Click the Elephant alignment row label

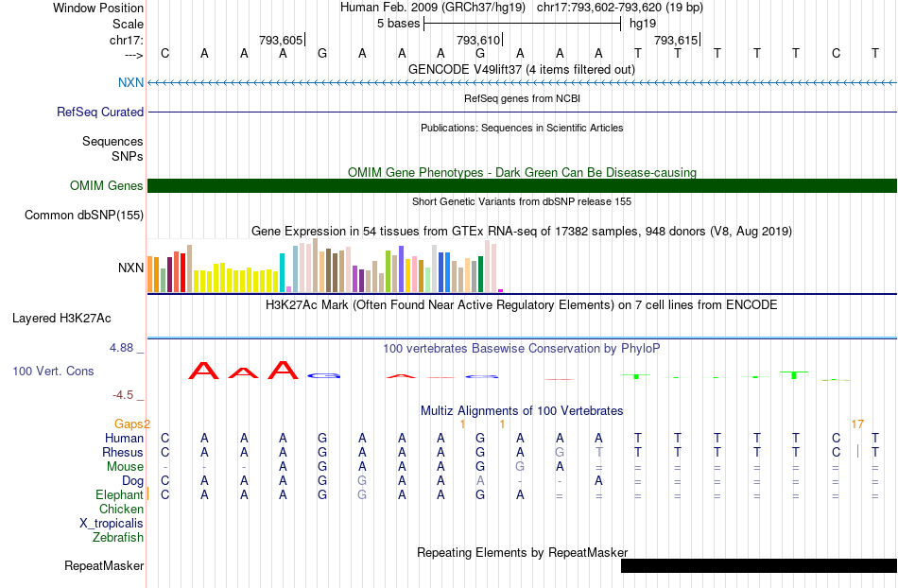click(119, 494)
